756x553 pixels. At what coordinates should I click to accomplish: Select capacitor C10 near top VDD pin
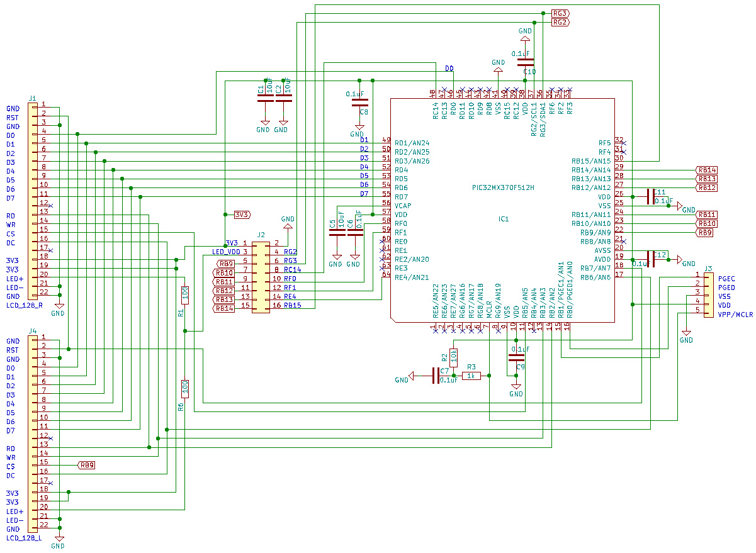pyautogui.click(x=524, y=62)
